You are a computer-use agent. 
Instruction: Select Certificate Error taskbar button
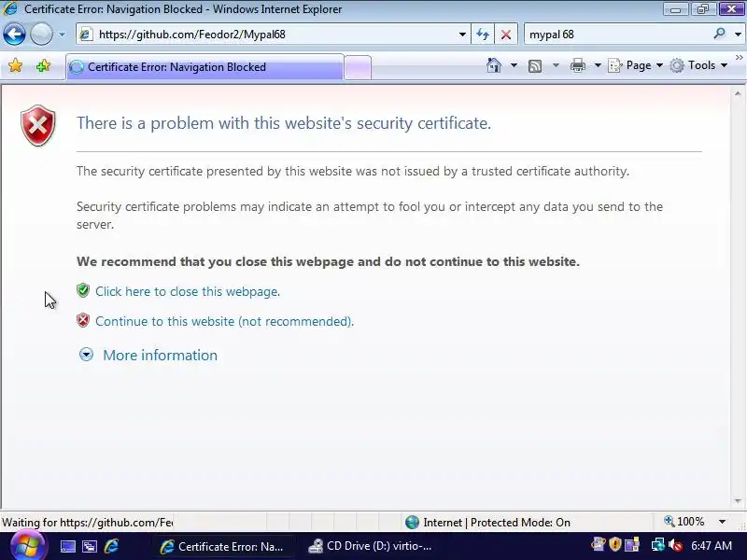click(x=222, y=546)
